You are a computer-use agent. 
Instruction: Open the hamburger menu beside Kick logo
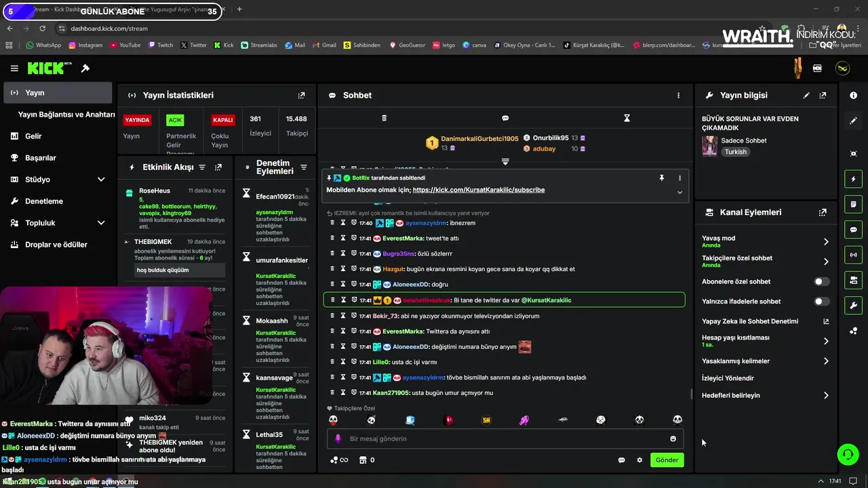(x=14, y=68)
